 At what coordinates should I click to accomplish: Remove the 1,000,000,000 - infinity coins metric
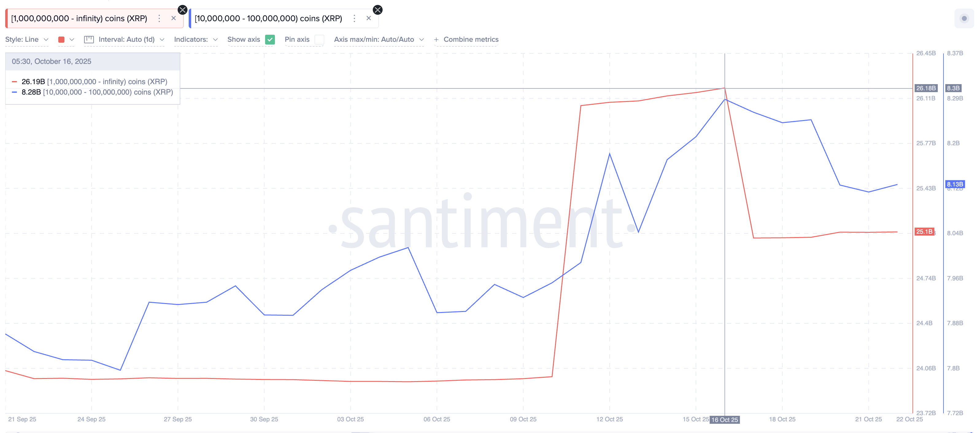[x=173, y=18]
